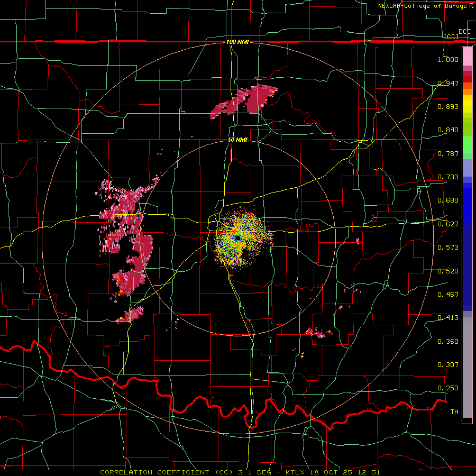
Task: Select the 0.520 scale value
Action: click(448, 271)
